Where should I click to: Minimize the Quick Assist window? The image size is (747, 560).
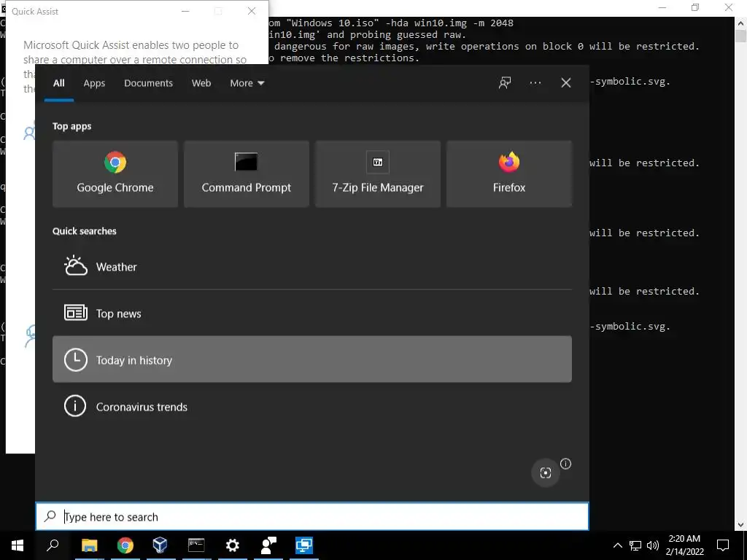tap(185, 11)
